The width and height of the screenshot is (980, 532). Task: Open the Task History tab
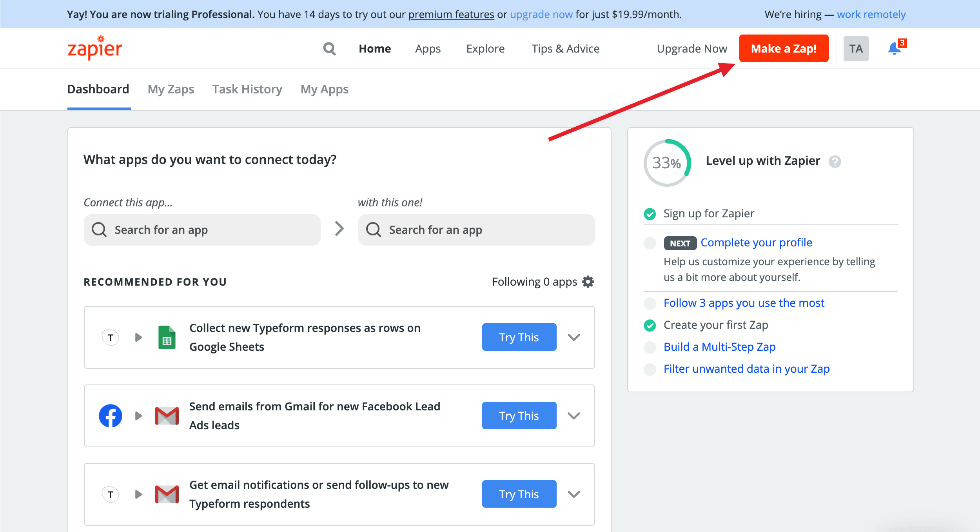(x=247, y=89)
